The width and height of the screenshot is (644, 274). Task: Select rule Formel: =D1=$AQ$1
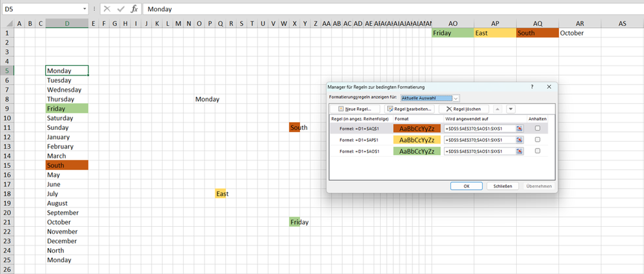point(359,129)
